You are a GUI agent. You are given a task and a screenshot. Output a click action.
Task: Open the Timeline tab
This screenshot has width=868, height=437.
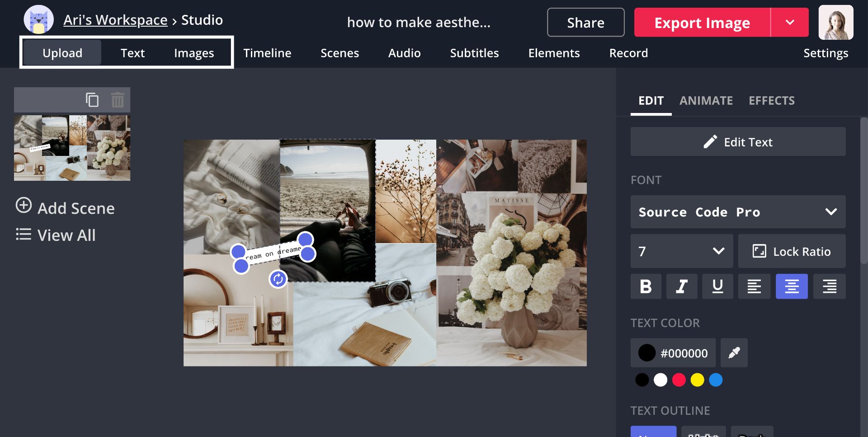click(267, 53)
